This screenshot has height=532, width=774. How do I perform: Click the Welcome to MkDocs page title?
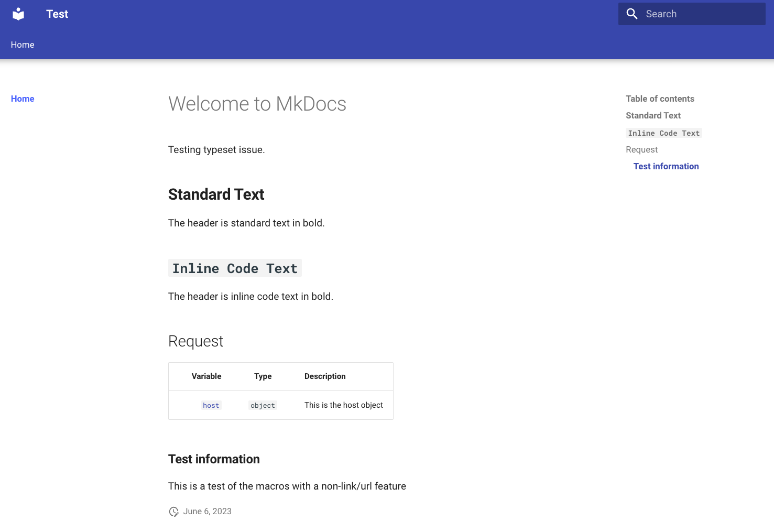click(x=257, y=104)
